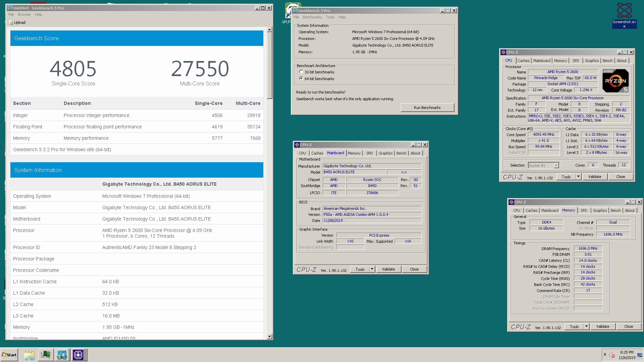Open Tools dropdown arrow in Memory CPU-Z window
This screenshot has width=644, height=362.
coord(586,326)
